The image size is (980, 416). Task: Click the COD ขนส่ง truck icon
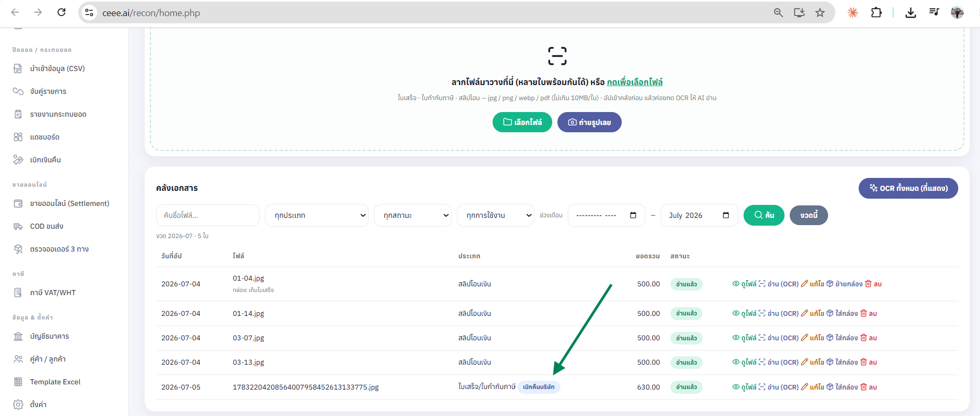[x=18, y=226]
